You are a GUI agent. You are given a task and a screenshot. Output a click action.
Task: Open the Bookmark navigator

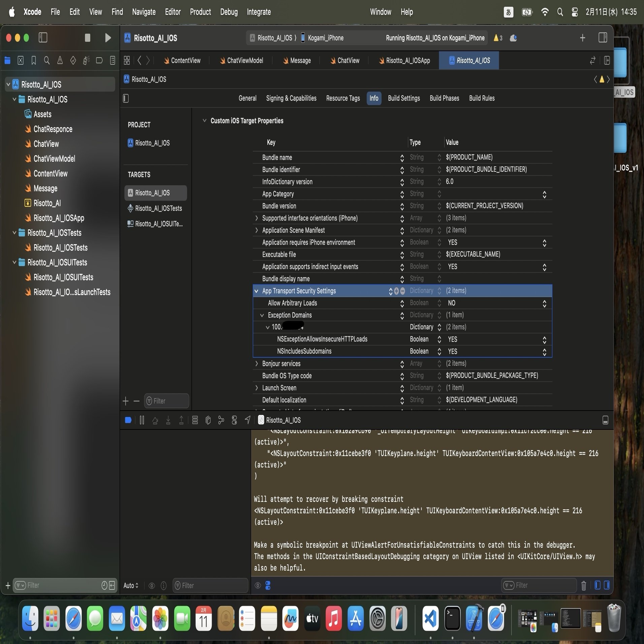tap(34, 61)
